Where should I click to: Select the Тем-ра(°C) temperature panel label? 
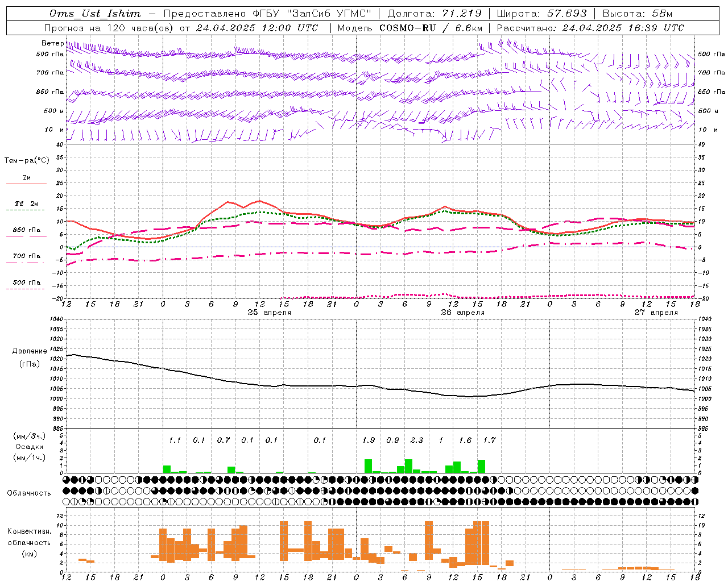[x=27, y=161]
